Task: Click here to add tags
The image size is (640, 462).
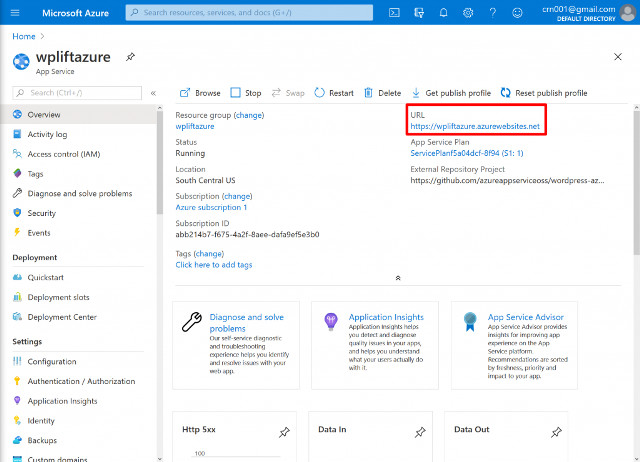Action: pos(214,265)
